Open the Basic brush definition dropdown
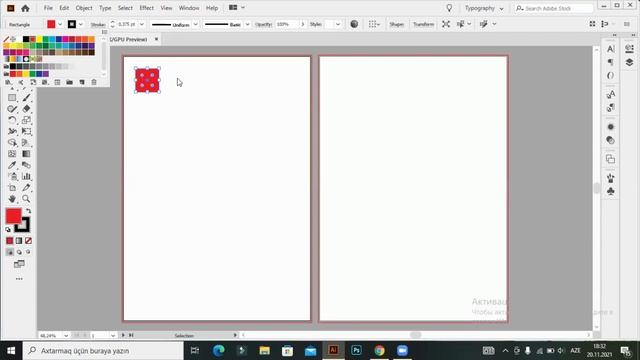 coord(247,24)
